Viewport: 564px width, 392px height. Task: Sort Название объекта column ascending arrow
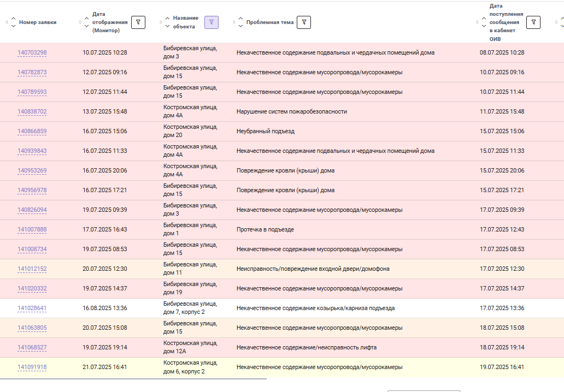pyautogui.click(x=167, y=19)
